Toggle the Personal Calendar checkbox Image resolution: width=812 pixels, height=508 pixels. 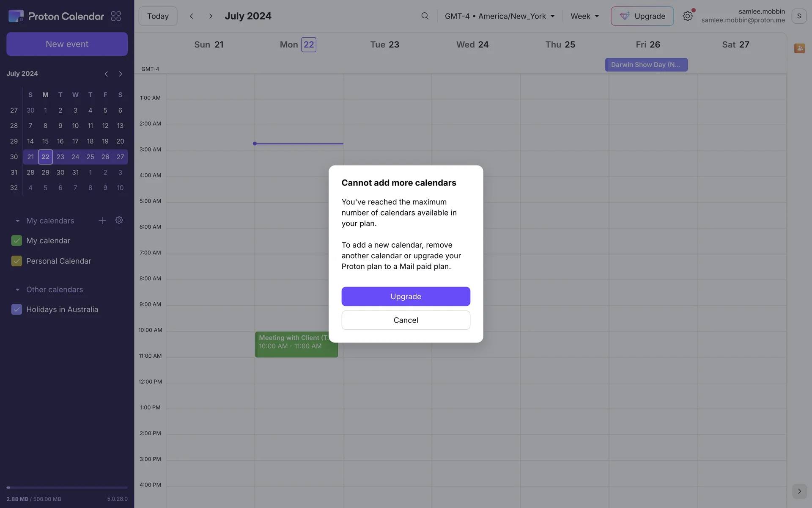pos(16,261)
